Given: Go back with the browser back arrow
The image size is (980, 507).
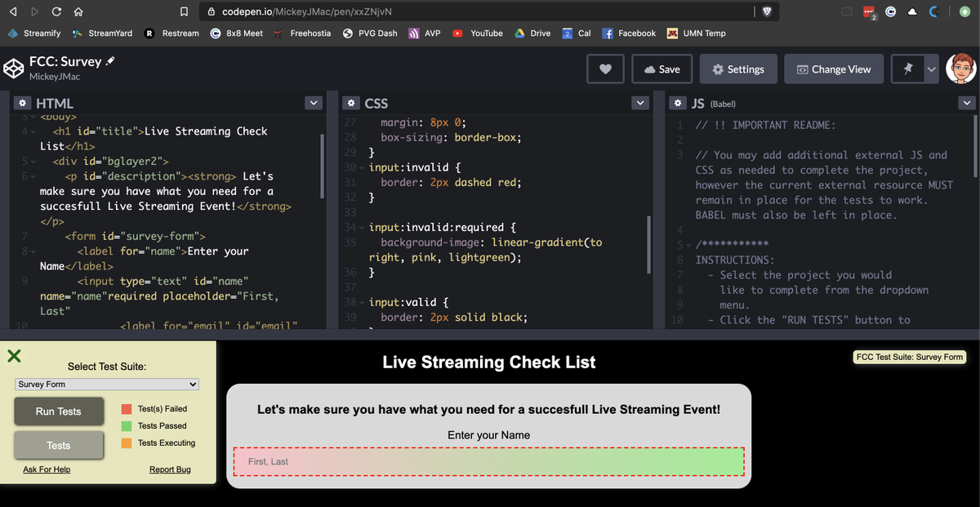Looking at the screenshot, I should 12,12.
